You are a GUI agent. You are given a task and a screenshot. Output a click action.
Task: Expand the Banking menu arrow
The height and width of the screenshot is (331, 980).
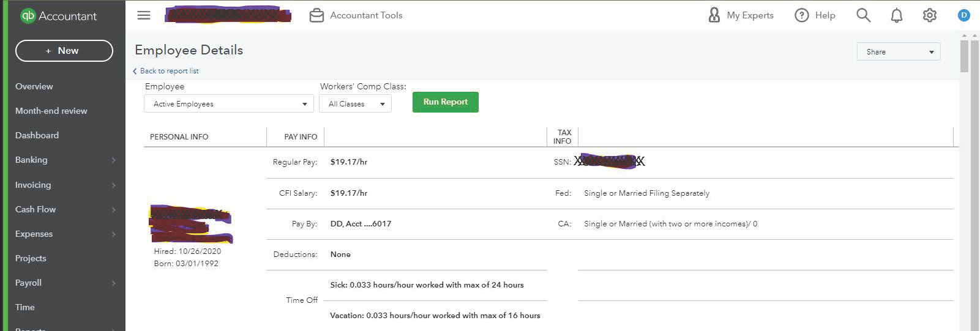(x=113, y=160)
